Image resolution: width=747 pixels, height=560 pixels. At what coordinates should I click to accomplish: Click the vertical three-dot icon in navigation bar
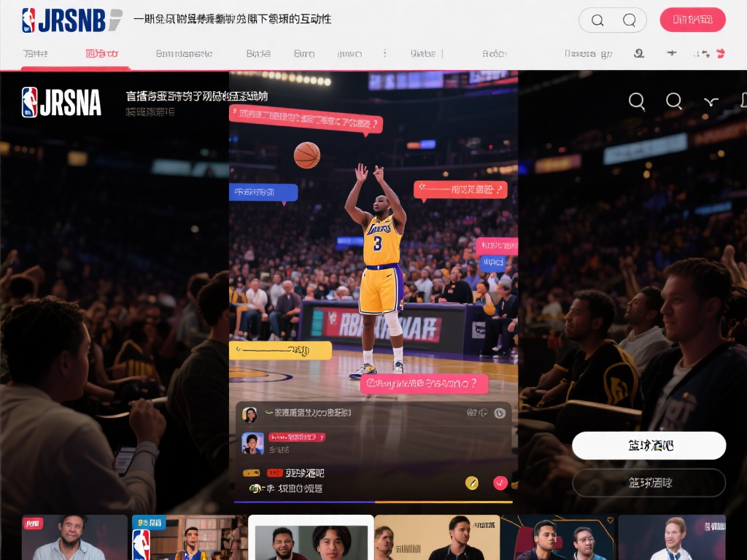385,53
